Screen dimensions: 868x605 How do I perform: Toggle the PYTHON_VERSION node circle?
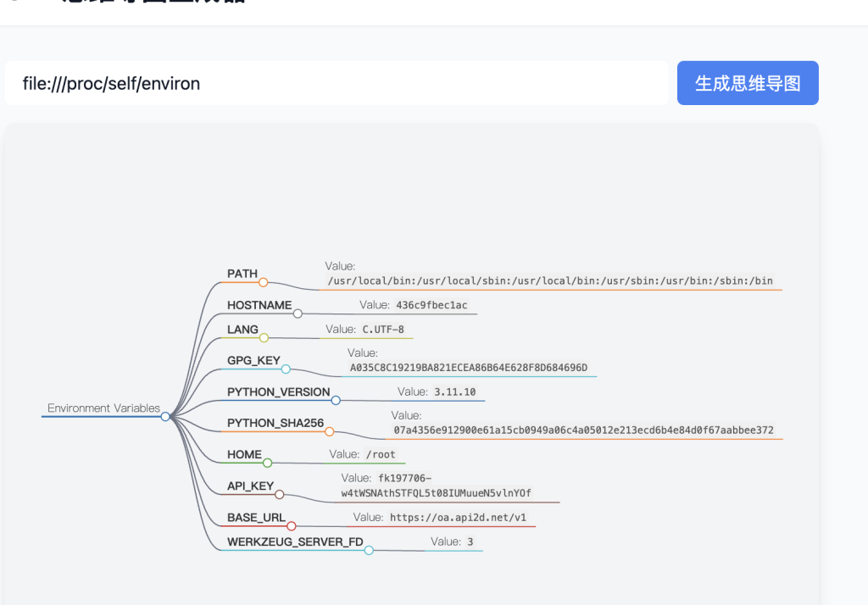pos(336,400)
